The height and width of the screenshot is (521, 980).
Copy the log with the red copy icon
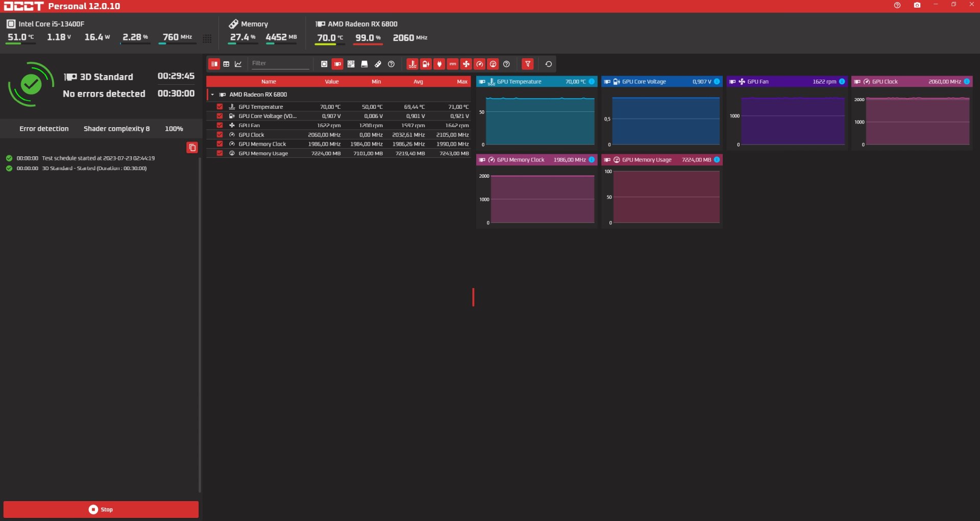(192, 148)
